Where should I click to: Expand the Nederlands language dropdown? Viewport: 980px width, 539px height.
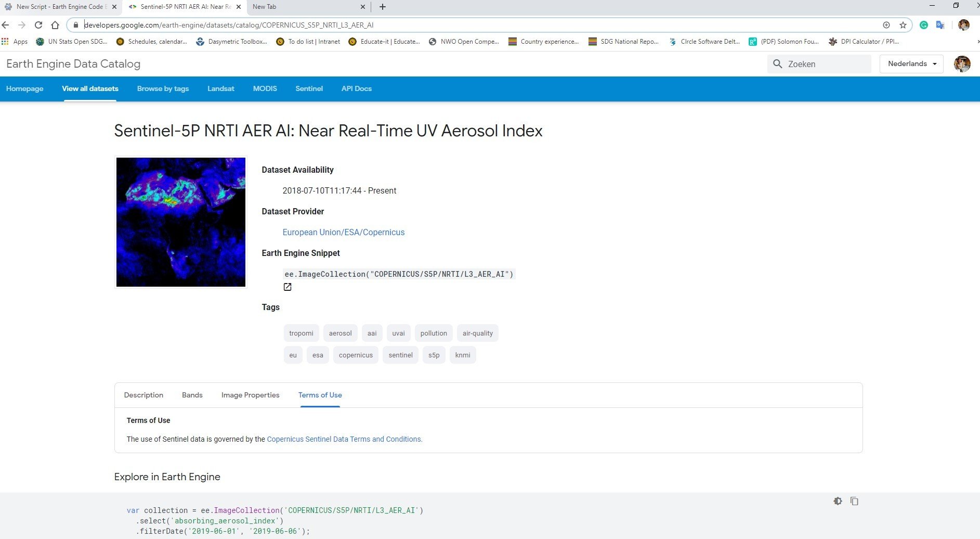(x=911, y=64)
